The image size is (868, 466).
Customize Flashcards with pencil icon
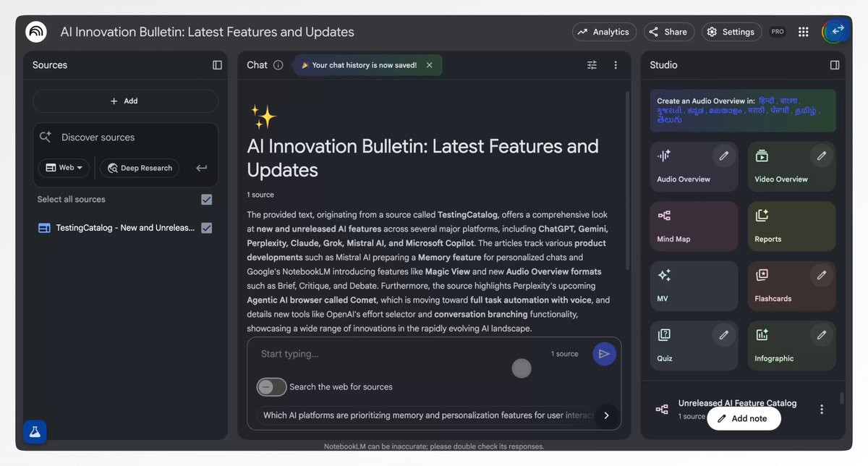pos(821,275)
